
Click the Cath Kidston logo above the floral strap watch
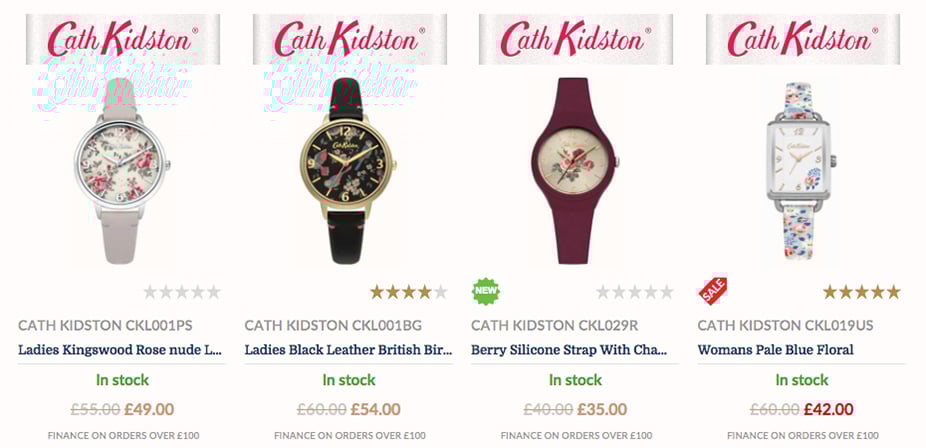[x=803, y=40]
